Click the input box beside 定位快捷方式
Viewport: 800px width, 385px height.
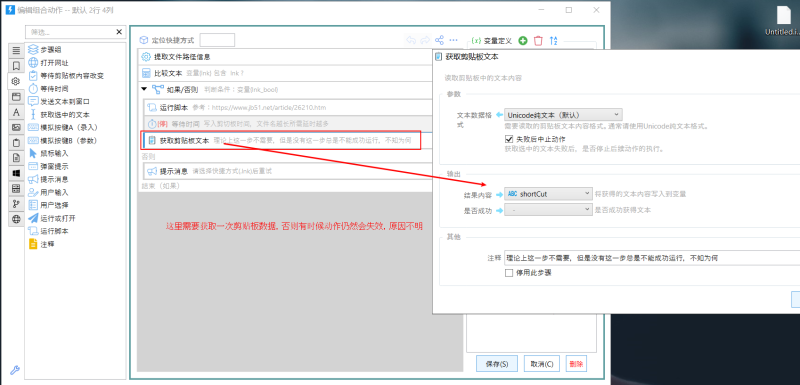coord(217,40)
